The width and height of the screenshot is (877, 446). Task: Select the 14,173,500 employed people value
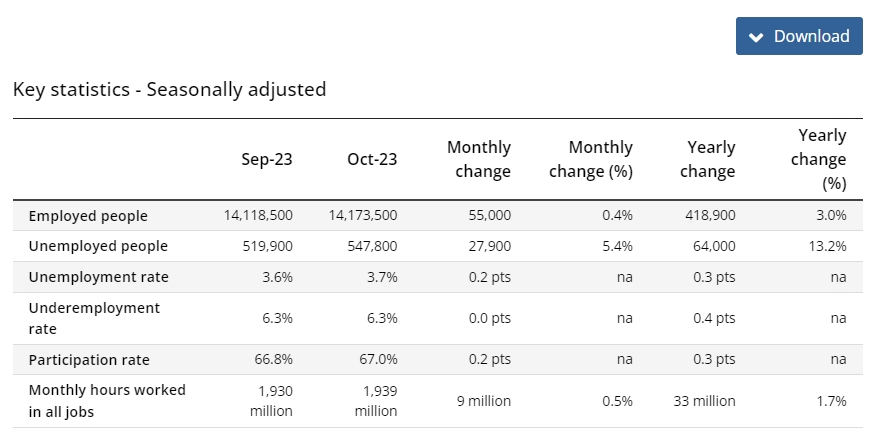tap(362, 216)
